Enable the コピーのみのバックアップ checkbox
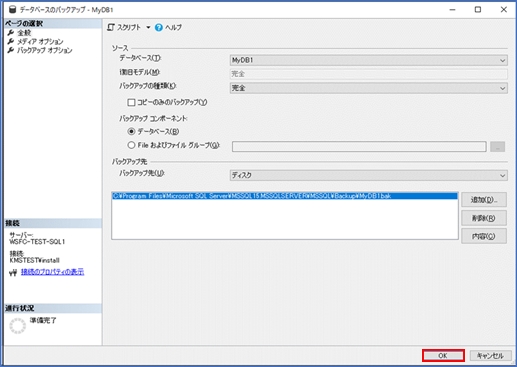This screenshot has width=517, height=367. coord(131,102)
